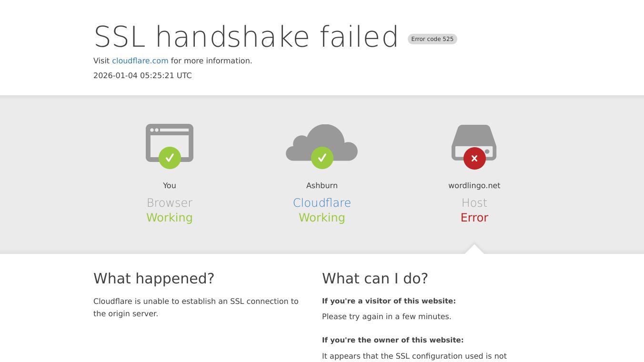Click the SSL handshake failed heading
The height and width of the screenshot is (362, 644).
coord(246,37)
